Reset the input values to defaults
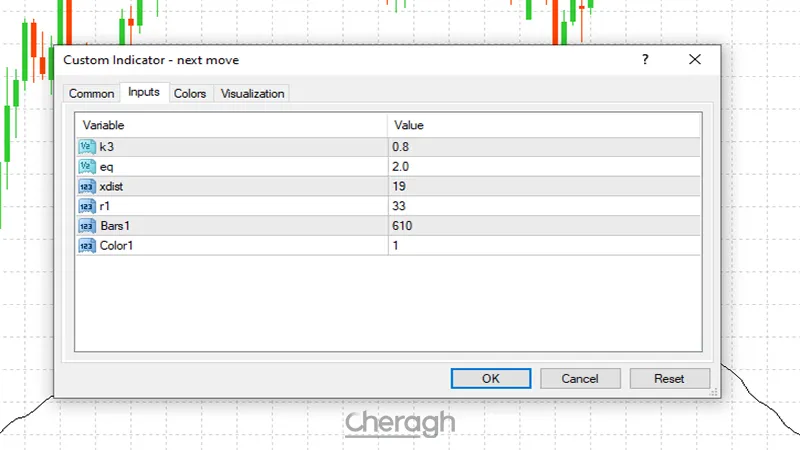Viewport: 800px width, 450px height. (x=669, y=379)
